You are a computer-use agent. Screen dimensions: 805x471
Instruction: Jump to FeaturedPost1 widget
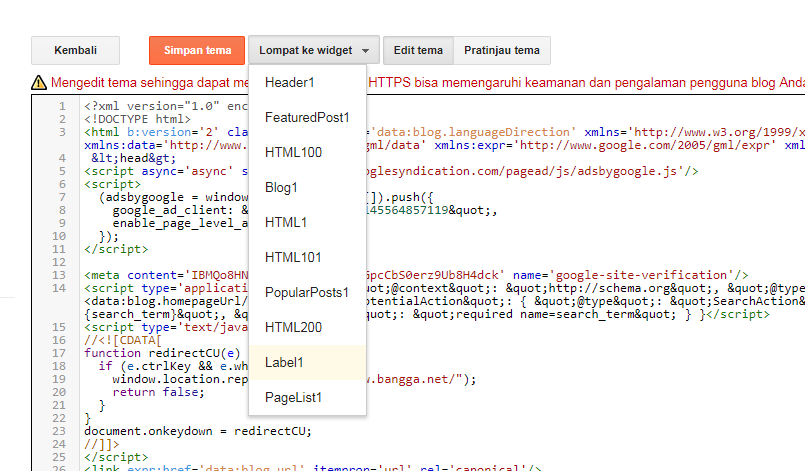point(308,118)
